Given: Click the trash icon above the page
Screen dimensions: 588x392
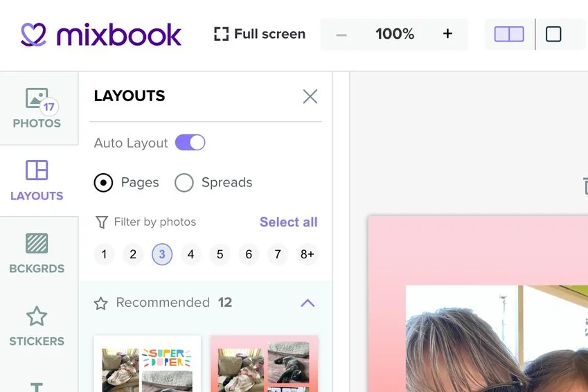Looking at the screenshot, I should tap(585, 186).
